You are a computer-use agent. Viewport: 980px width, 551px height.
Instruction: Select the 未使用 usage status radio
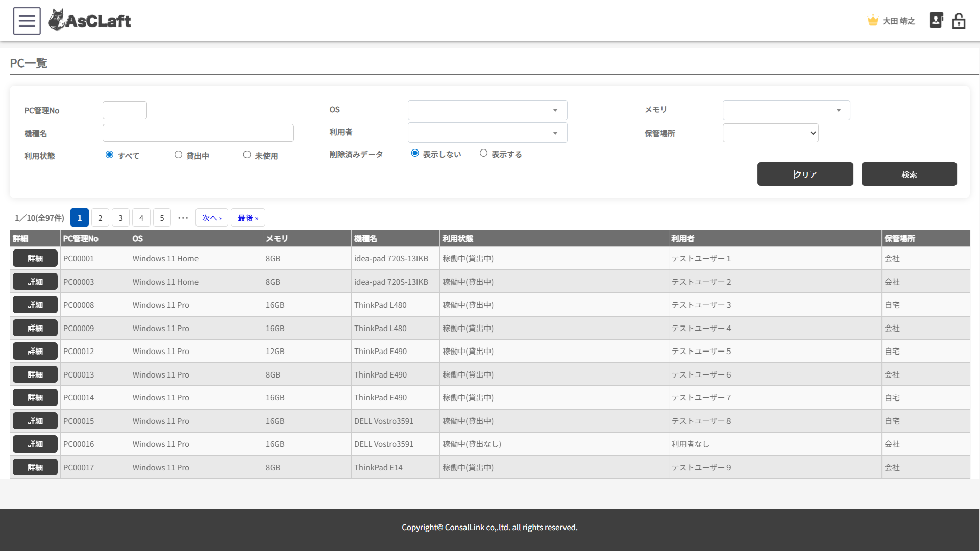tap(247, 155)
